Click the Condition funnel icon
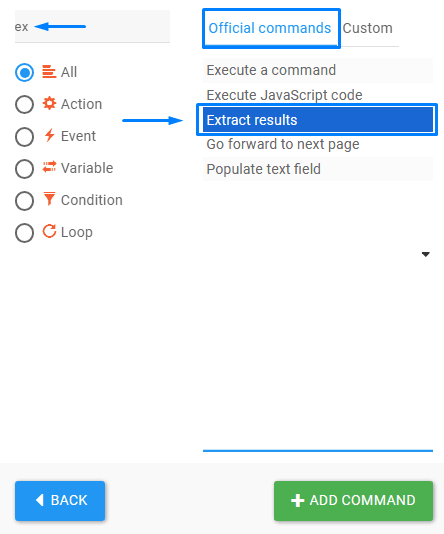Viewport: 444px width, 534px height. [49, 199]
